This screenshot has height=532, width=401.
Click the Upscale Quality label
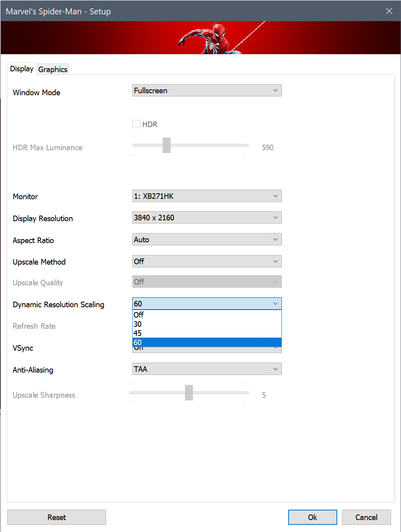(x=38, y=283)
